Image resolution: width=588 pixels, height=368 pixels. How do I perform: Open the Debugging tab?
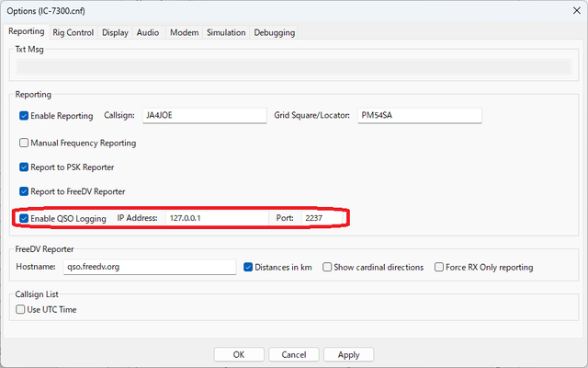[275, 33]
